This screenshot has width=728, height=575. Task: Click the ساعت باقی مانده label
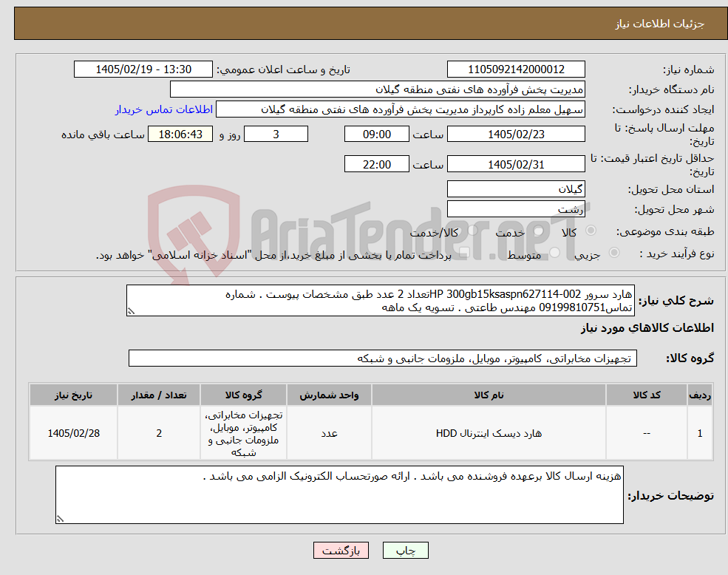point(103,135)
